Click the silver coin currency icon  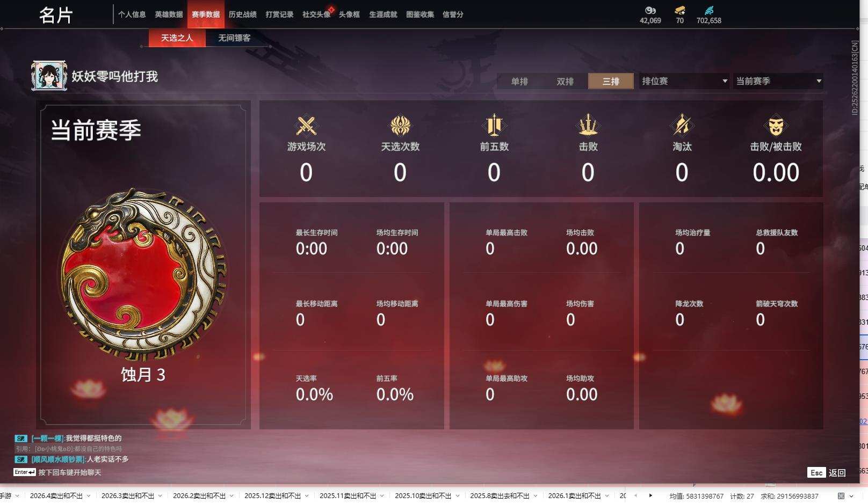[x=650, y=10]
